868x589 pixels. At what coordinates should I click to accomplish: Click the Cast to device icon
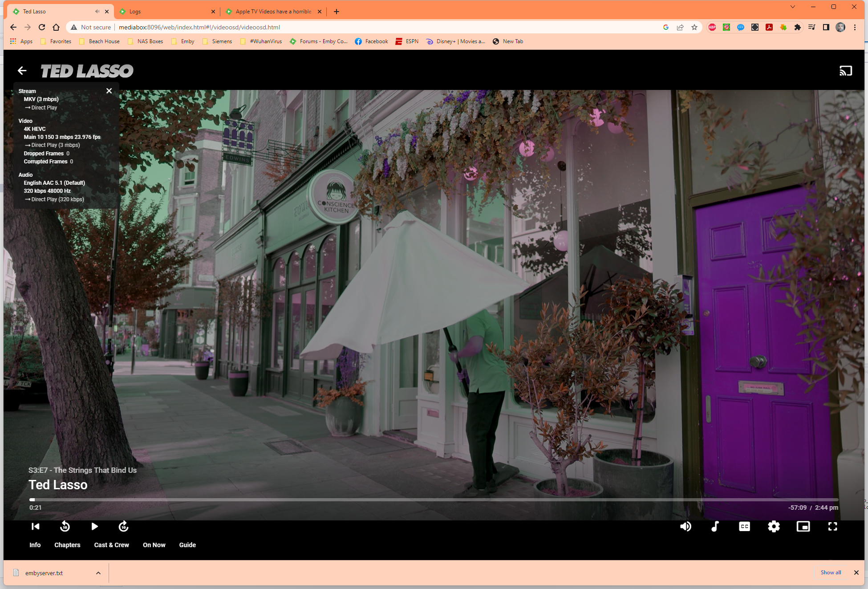(845, 71)
